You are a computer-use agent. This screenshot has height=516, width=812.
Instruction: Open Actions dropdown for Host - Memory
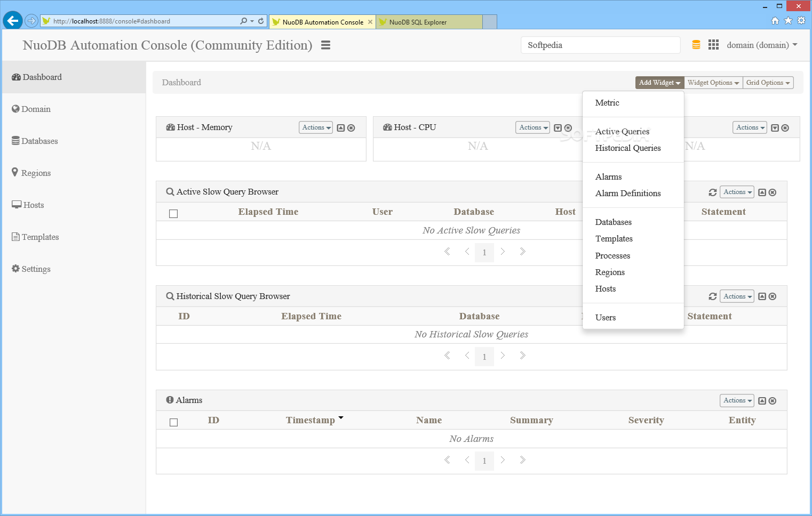pyautogui.click(x=316, y=127)
